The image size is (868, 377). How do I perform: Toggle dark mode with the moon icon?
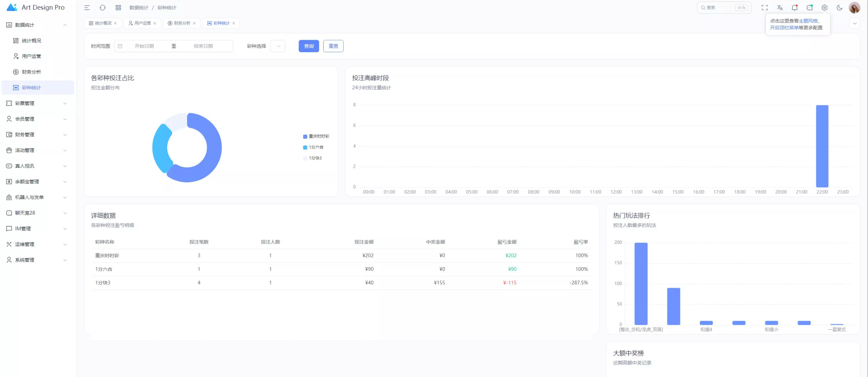(840, 8)
